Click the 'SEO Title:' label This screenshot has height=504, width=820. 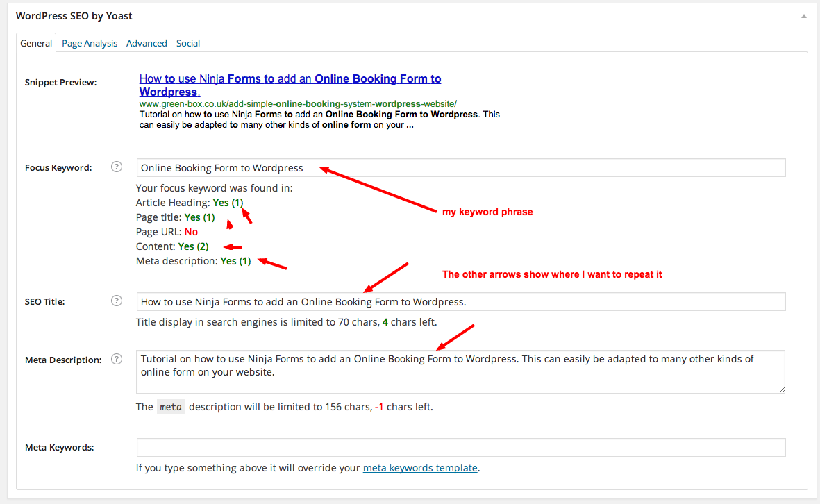(x=44, y=302)
